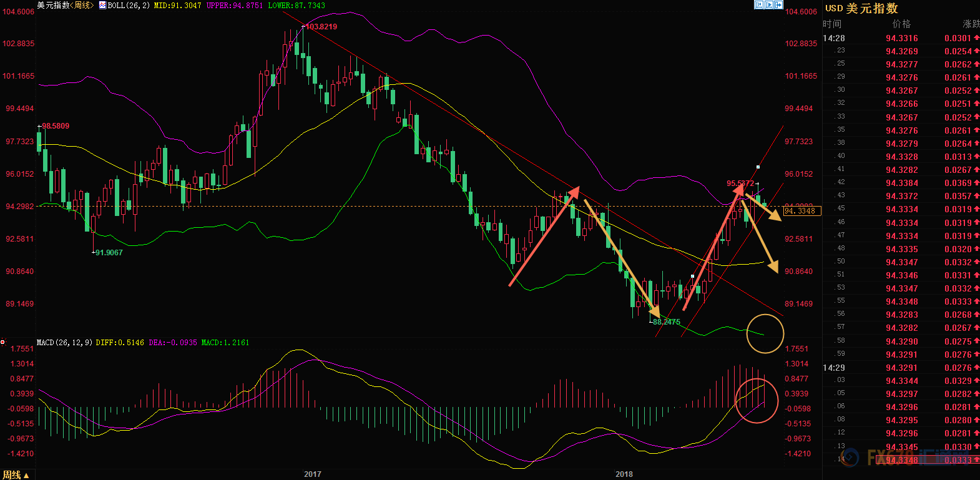Click the 89.1469 left axis value

coord(20,304)
